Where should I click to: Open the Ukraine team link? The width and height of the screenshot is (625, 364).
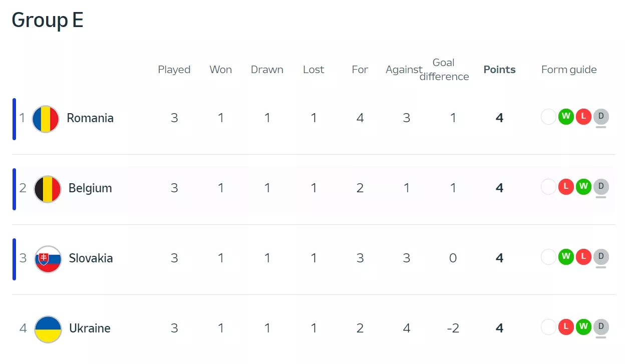point(90,328)
